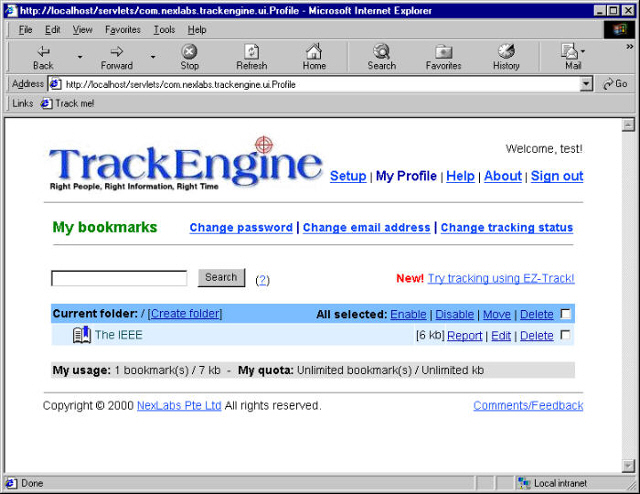Click the Links toolbar label

click(x=22, y=104)
